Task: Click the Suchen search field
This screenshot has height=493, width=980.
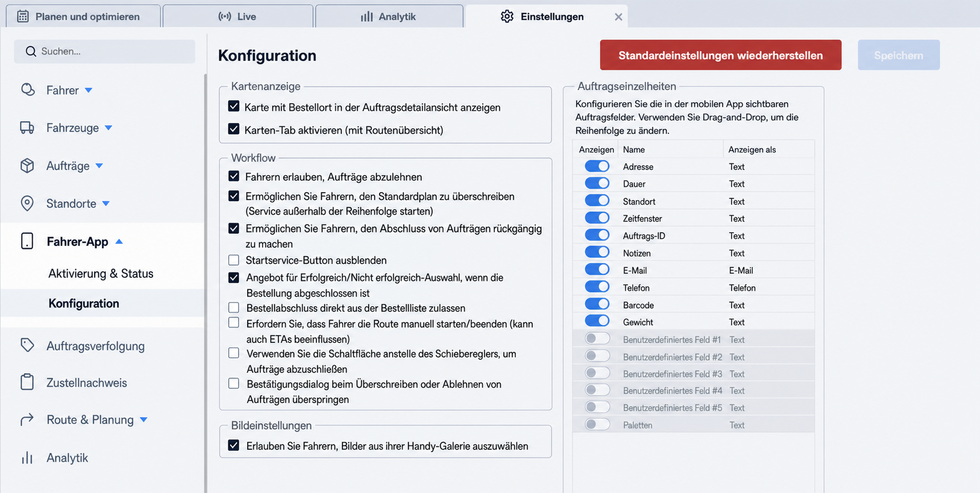Action: coord(104,51)
